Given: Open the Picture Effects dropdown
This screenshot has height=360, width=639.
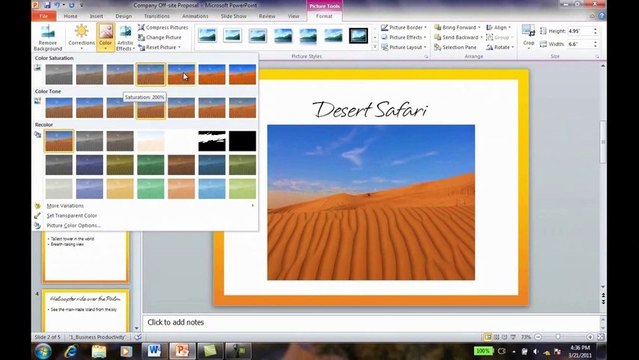Looking at the screenshot, I should coord(404,37).
